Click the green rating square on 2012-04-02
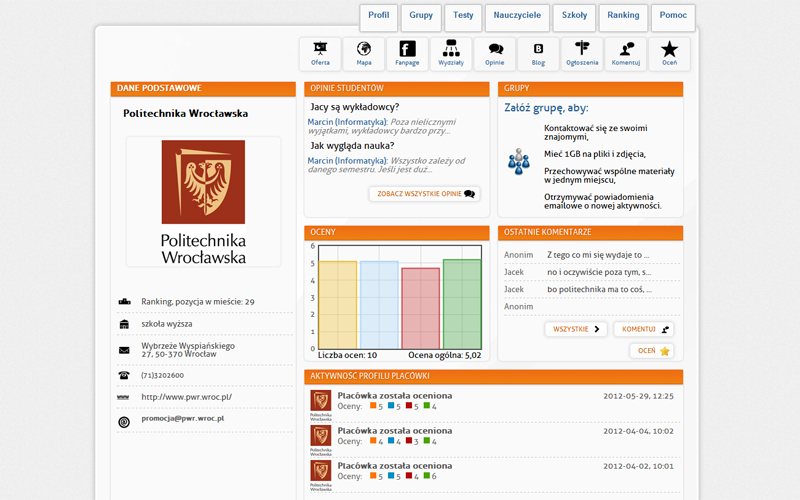This screenshot has width=800, height=500. [x=427, y=476]
